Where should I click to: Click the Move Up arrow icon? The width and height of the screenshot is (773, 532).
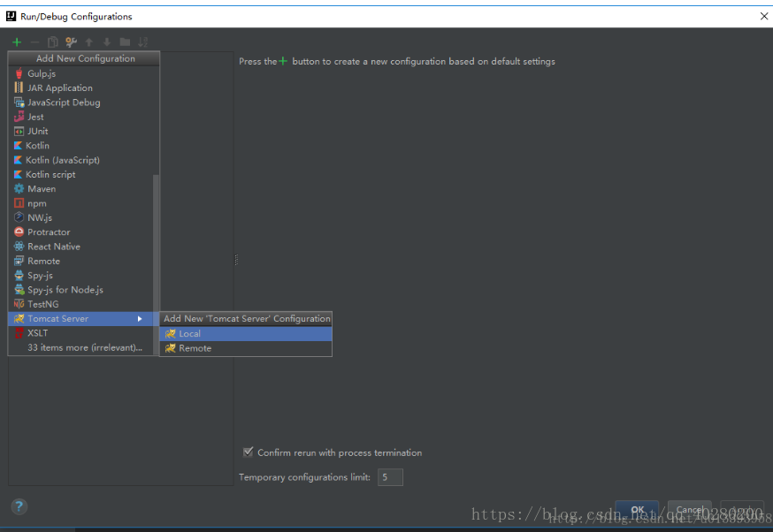pos(88,42)
